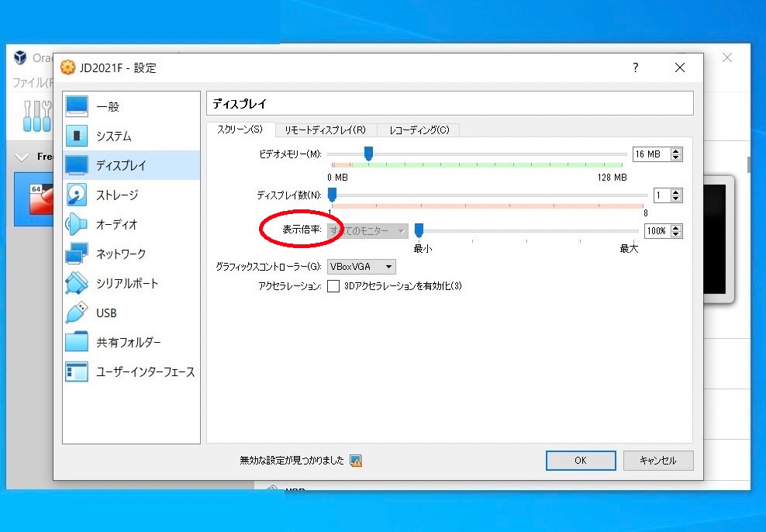Open the ネットワーク (Network) settings icon
This screenshot has width=766, height=532.
(x=78, y=254)
